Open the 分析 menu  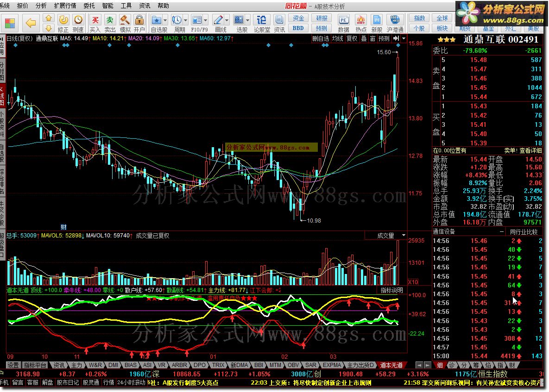click(41, 6)
